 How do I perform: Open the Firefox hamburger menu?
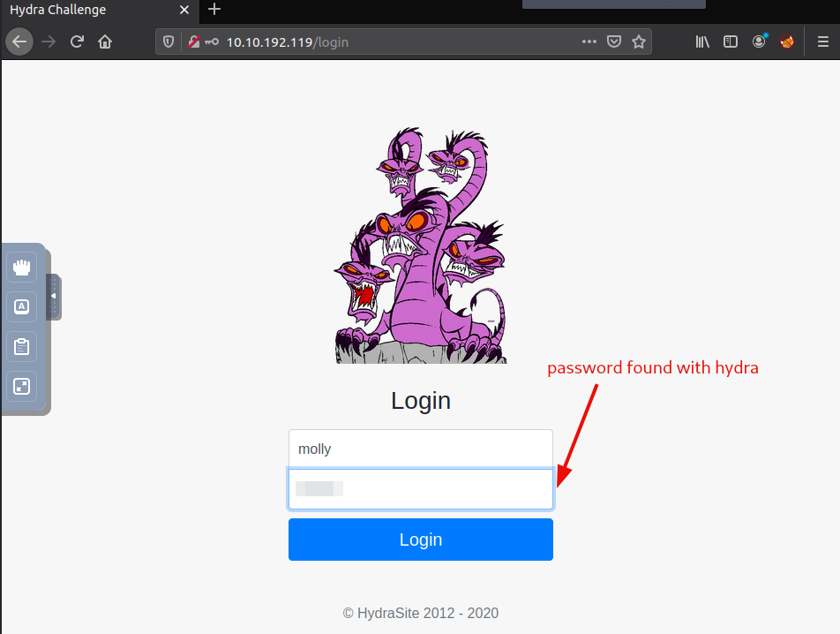coord(822,42)
